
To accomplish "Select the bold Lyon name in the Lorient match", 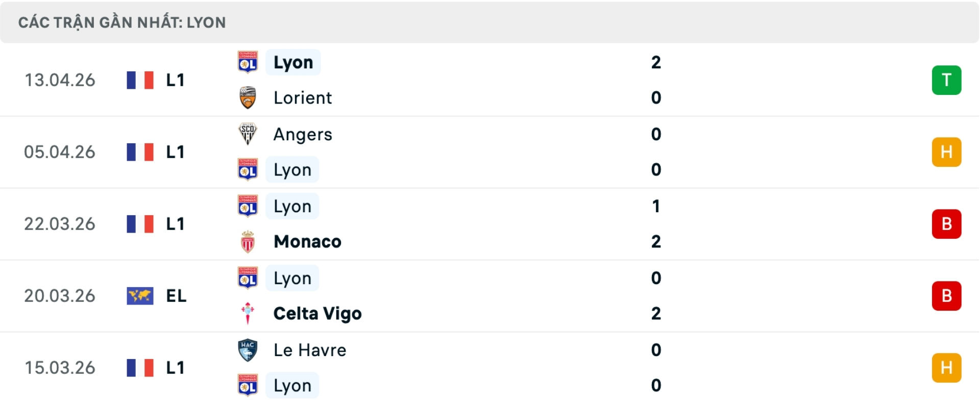I will click(x=293, y=62).
